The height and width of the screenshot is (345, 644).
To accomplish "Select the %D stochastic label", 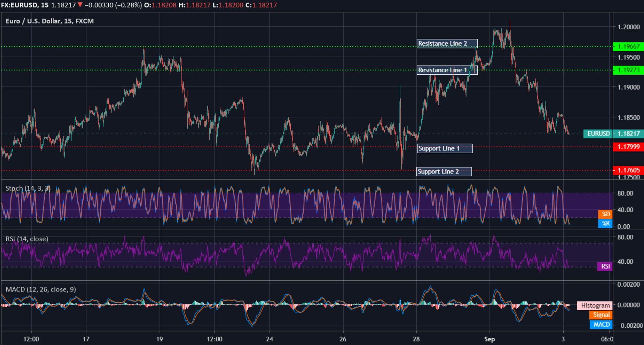I will coord(605,214).
